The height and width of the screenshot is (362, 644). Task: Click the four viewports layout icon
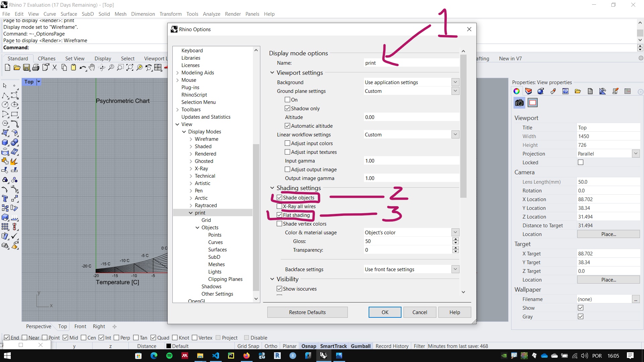pos(158,68)
